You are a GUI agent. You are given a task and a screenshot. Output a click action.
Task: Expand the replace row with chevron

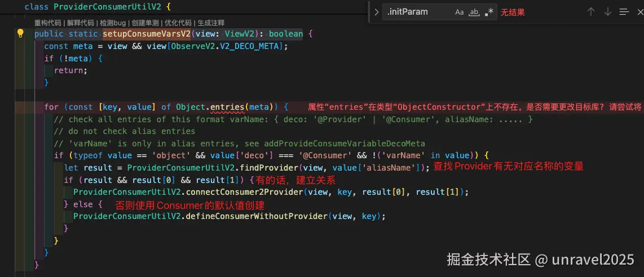pyautogui.click(x=377, y=12)
